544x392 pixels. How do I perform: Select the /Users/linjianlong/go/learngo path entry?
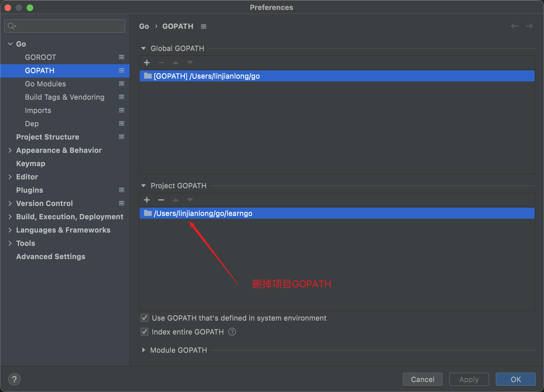tap(203, 213)
